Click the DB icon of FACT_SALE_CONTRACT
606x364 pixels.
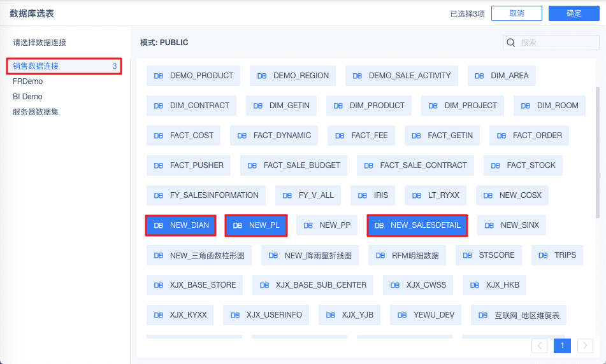(x=369, y=165)
